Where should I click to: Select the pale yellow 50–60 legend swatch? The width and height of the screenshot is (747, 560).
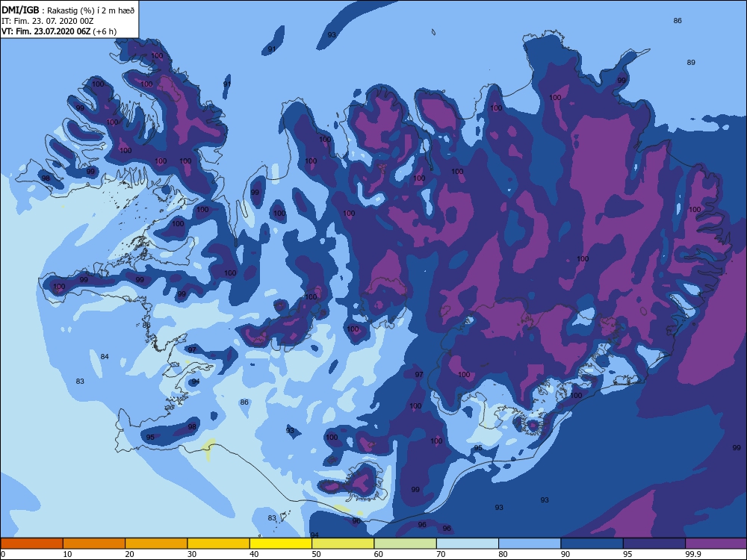(343, 544)
